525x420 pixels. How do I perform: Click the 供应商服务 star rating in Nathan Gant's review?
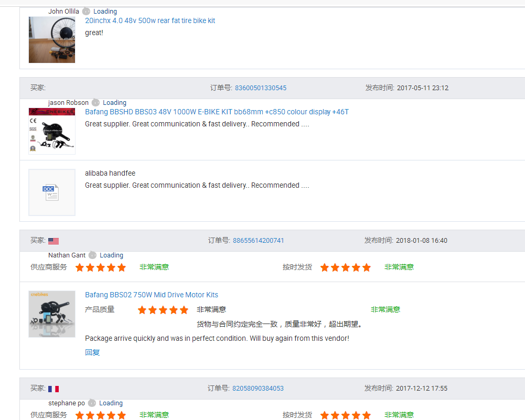101,267
